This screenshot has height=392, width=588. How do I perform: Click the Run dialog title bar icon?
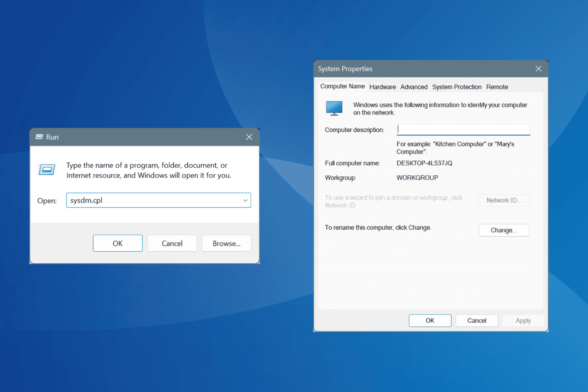click(x=39, y=137)
